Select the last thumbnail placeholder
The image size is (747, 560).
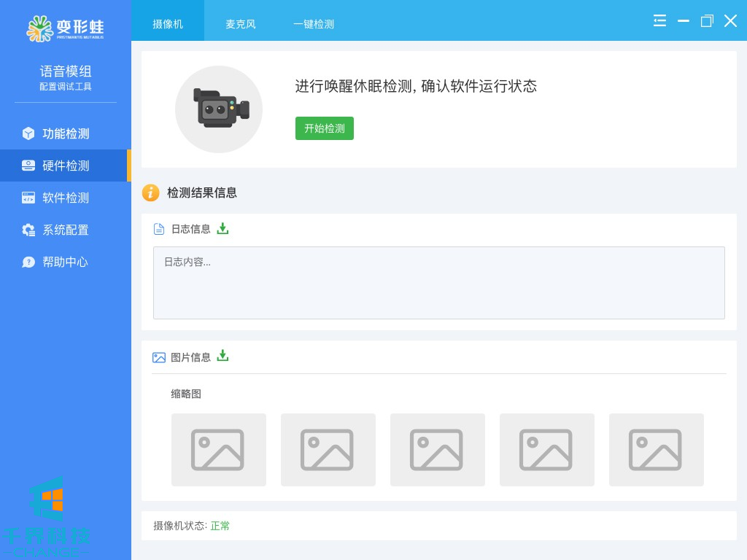(657, 450)
